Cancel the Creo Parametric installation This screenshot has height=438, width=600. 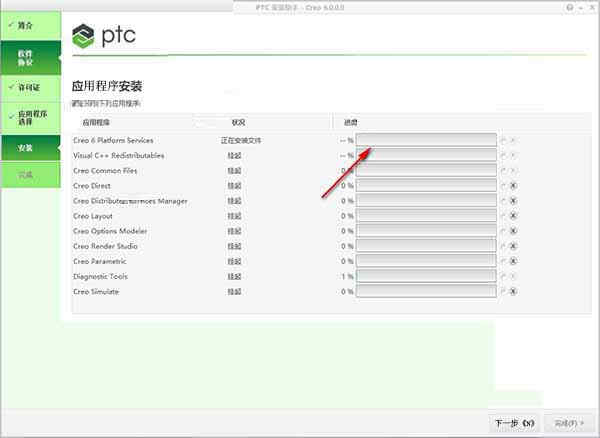point(514,261)
